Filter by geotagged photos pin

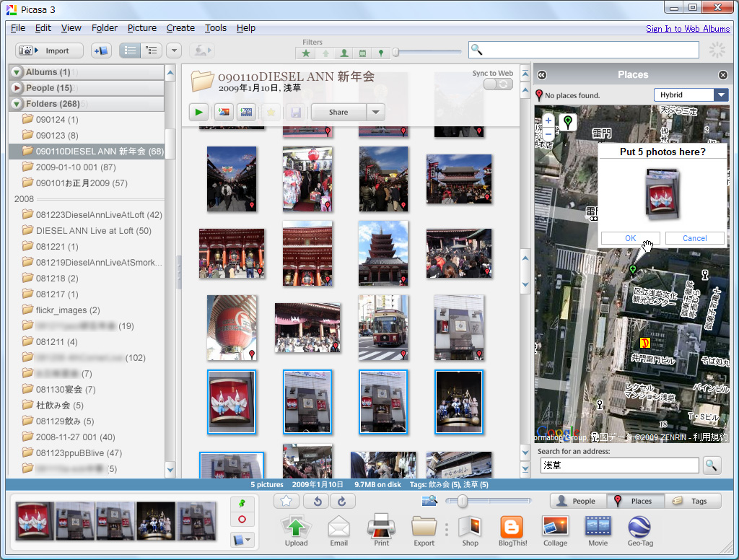[381, 53]
